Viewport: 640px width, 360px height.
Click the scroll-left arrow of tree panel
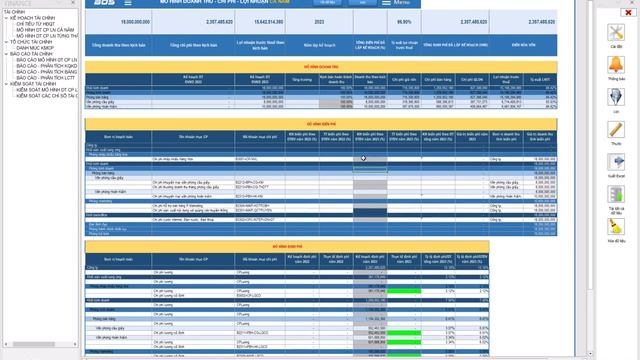coord(6,344)
